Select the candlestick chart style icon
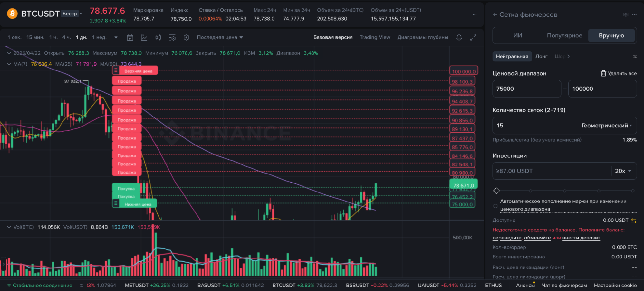Viewport: 644px width, 291px height. tap(158, 37)
